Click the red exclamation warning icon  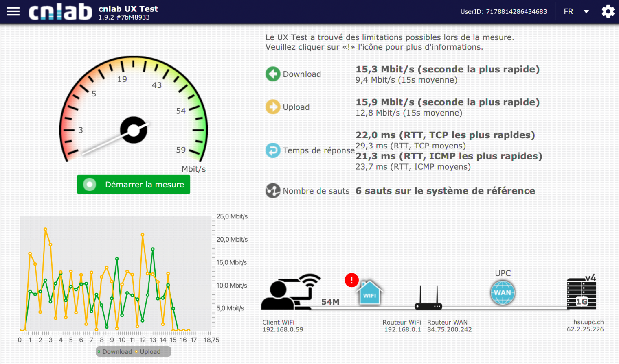point(351,280)
